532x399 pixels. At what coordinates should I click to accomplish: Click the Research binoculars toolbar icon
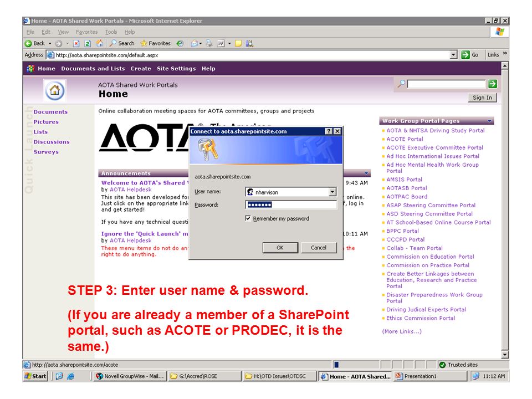pos(250,43)
